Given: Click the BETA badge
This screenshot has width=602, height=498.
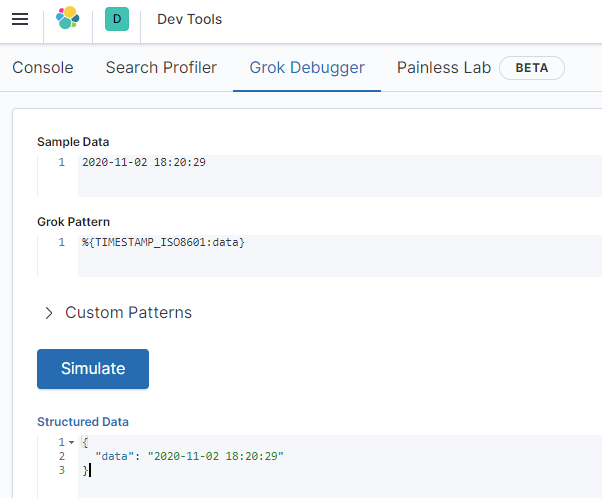Looking at the screenshot, I should pos(531,68).
